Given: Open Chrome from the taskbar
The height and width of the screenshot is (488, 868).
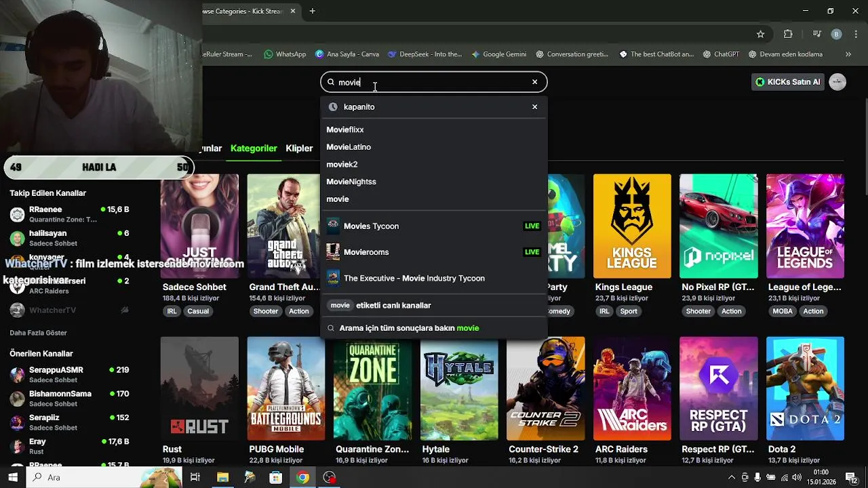Looking at the screenshot, I should (302, 477).
